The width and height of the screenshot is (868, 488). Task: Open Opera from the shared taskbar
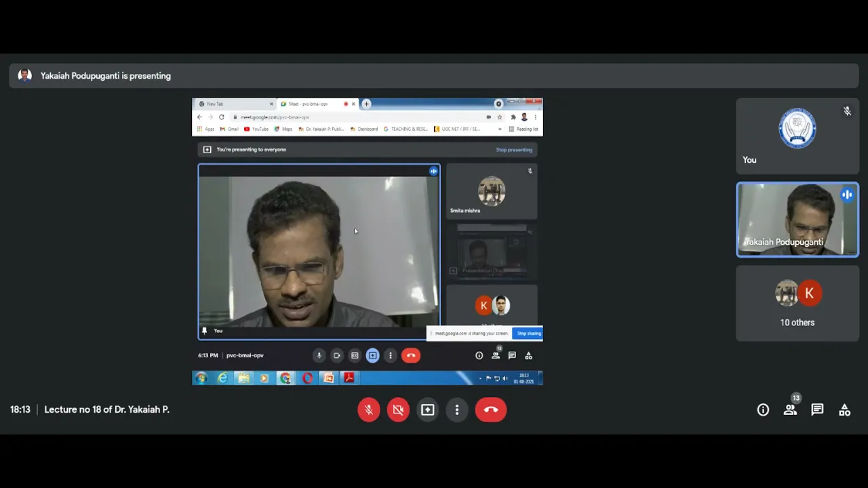point(307,378)
